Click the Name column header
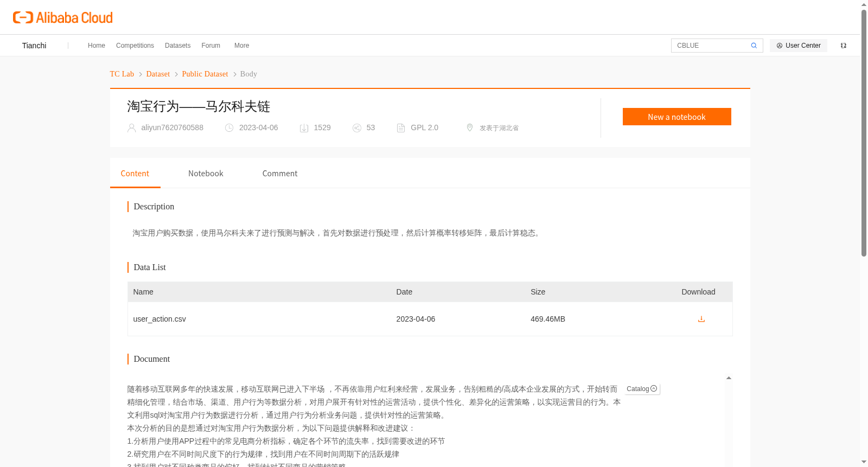 (143, 292)
